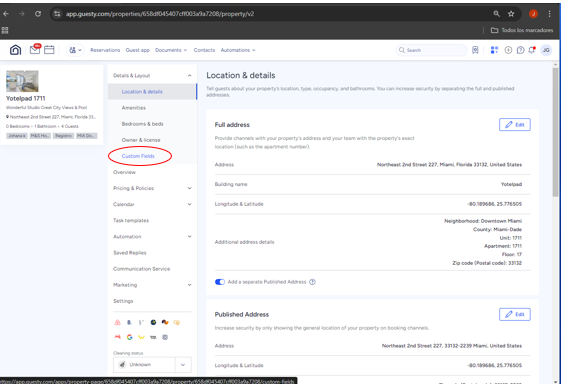Click the Yotelpad building name value
This screenshot has height=384, width=561.
click(511, 184)
